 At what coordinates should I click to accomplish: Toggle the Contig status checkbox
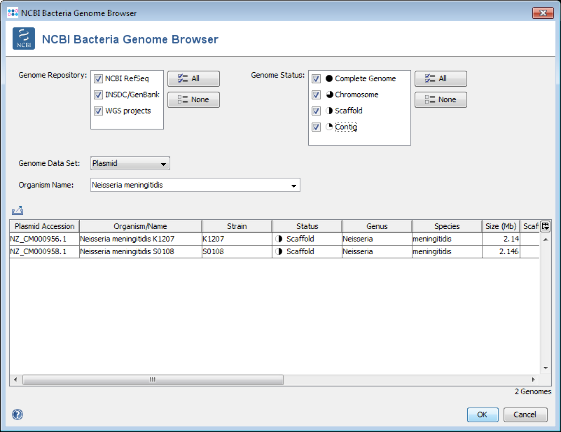[x=316, y=127]
